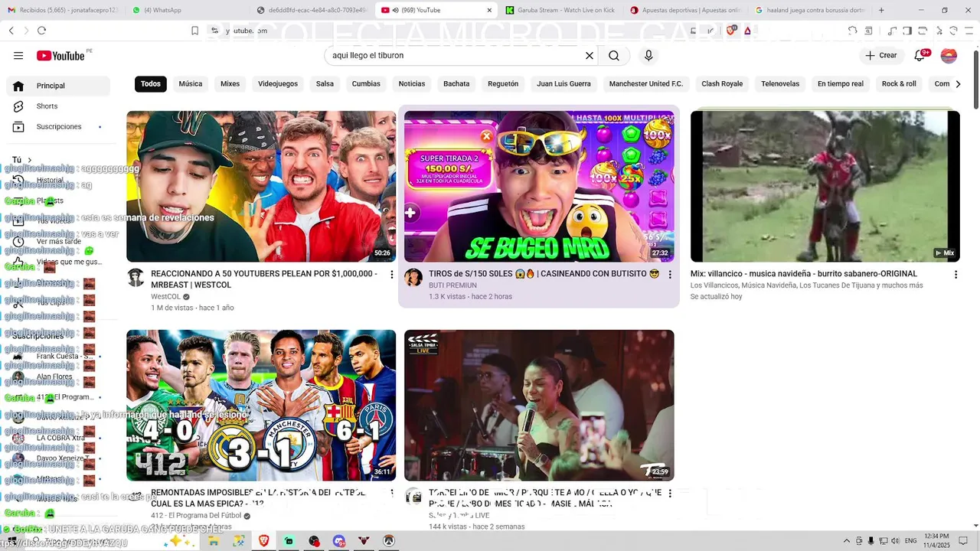Select the Noticias filter chip
This screenshot has width=980, height=551.
coord(412,84)
